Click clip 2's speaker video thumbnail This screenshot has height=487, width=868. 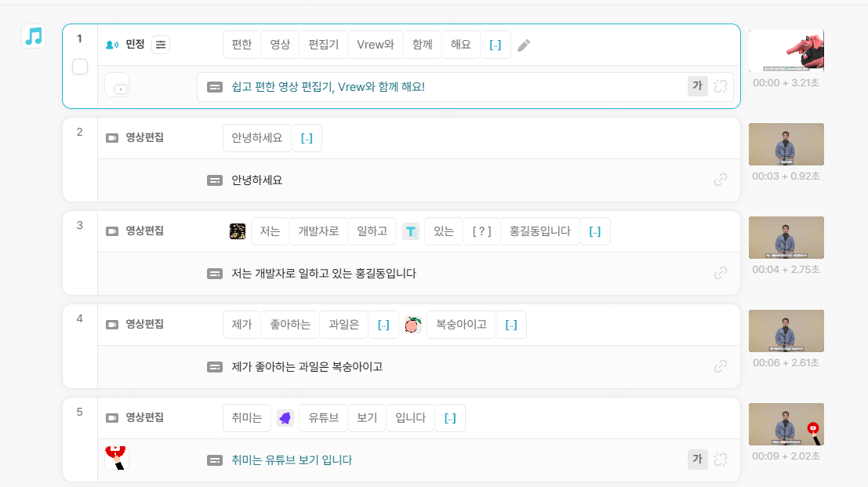(786, 144)
